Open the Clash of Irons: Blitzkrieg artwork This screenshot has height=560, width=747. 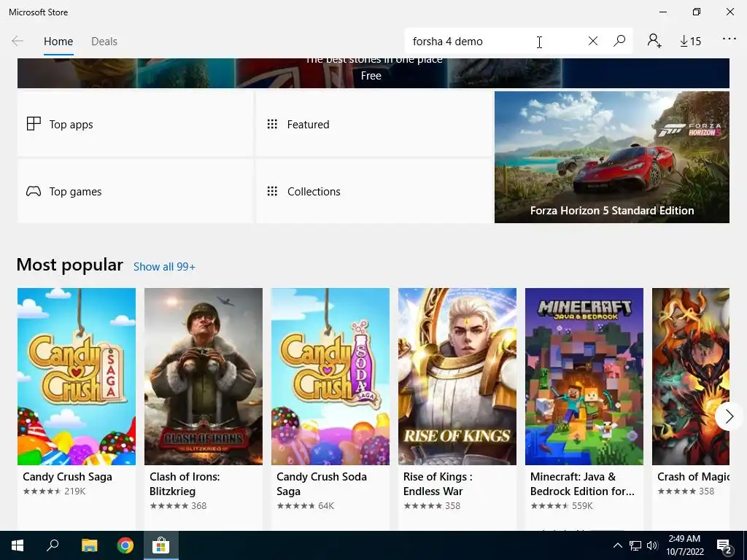coord(204,376)
